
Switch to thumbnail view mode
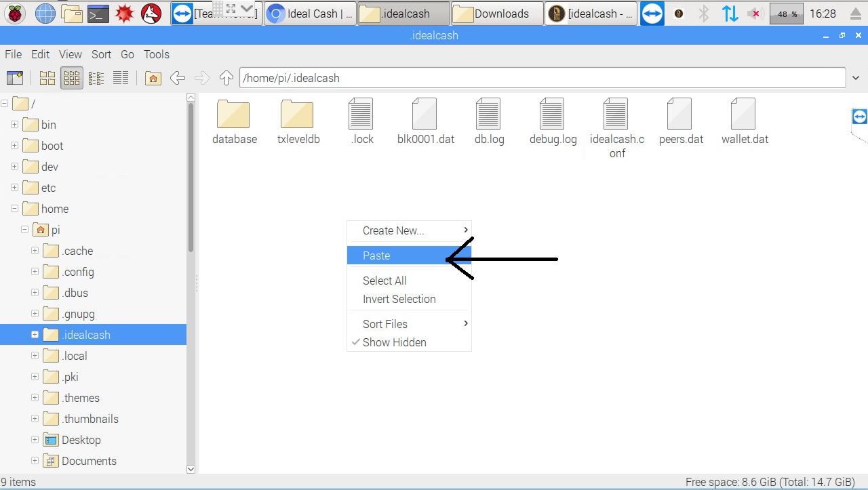(x=72, y=78)
